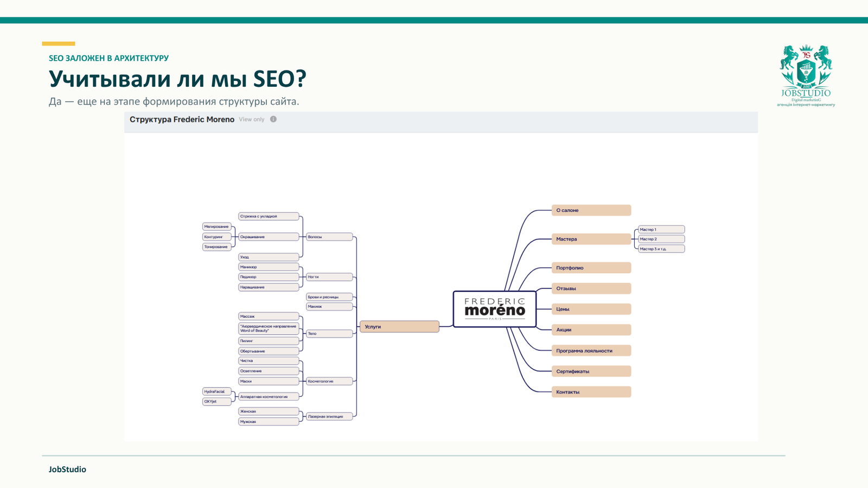Click the Косметология category node
This screenshot has width=868, height=488.
(329, 381)
